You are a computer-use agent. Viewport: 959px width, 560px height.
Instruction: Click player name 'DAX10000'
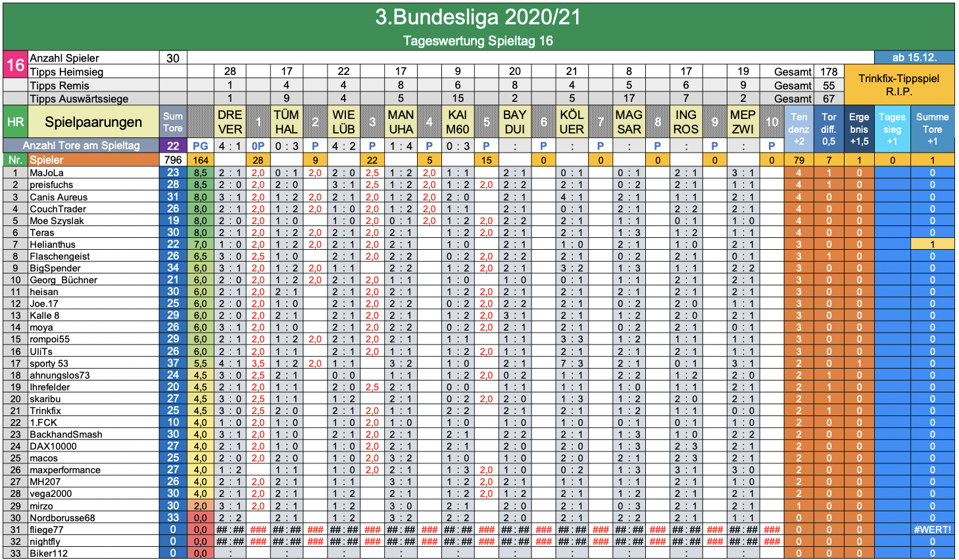53,446
